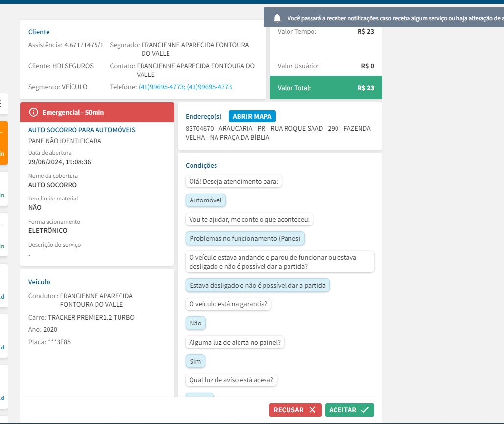Click 'Ano: 2020' vehicle year
Image resolution: width=504 pixels, height=424 pixels.
coord(43,329)
